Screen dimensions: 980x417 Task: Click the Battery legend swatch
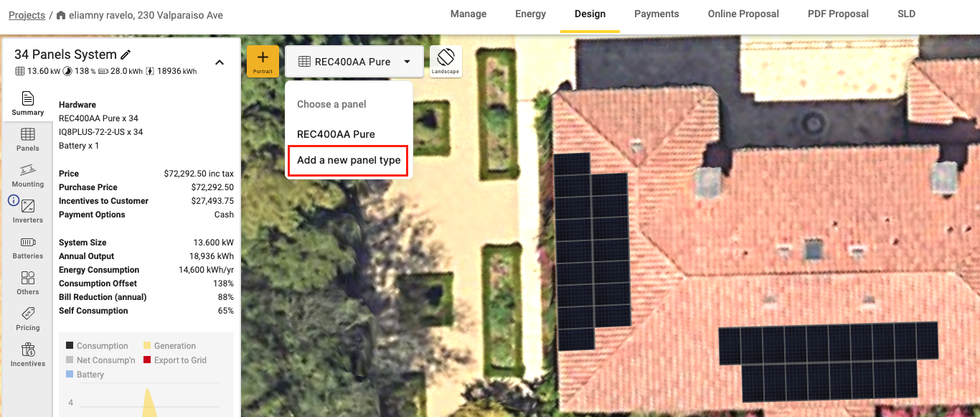(70, 375)
